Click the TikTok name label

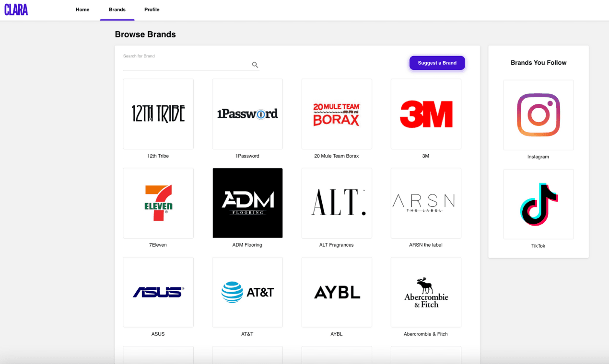pos(538,246)
